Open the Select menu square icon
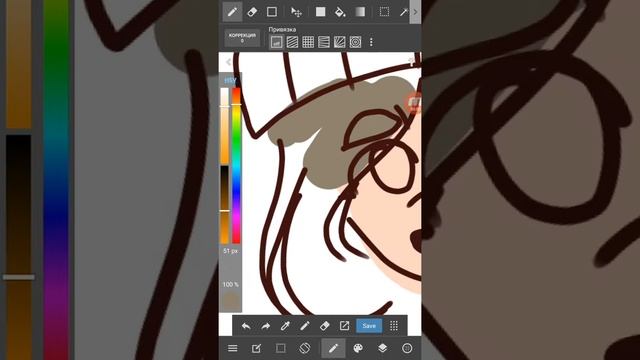 tap(280, 348)
